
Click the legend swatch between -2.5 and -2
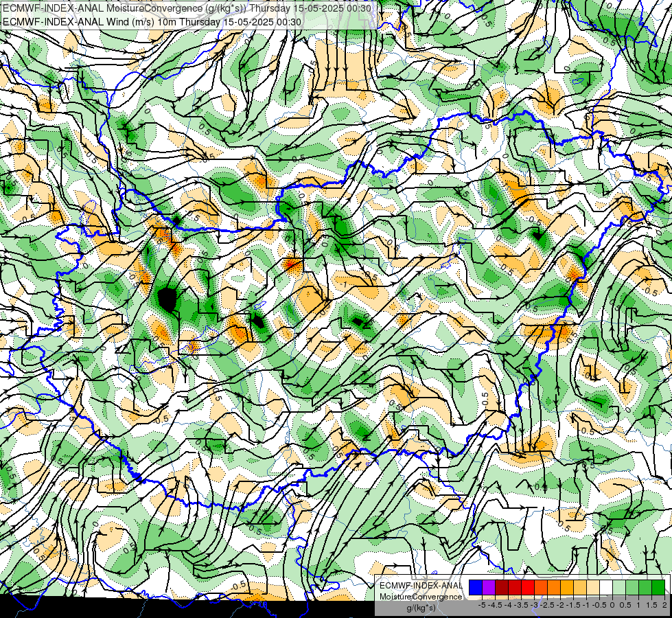click(x=554, y=588)
